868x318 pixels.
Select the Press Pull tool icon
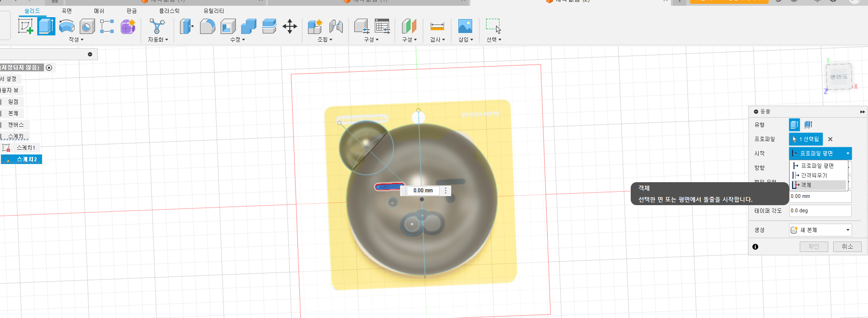(187, 26)
